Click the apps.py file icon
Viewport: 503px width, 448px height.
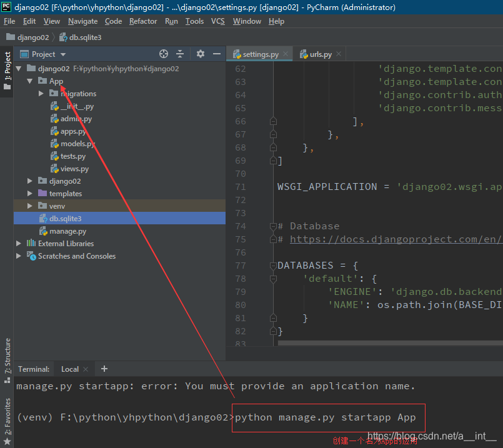[54, 131]
